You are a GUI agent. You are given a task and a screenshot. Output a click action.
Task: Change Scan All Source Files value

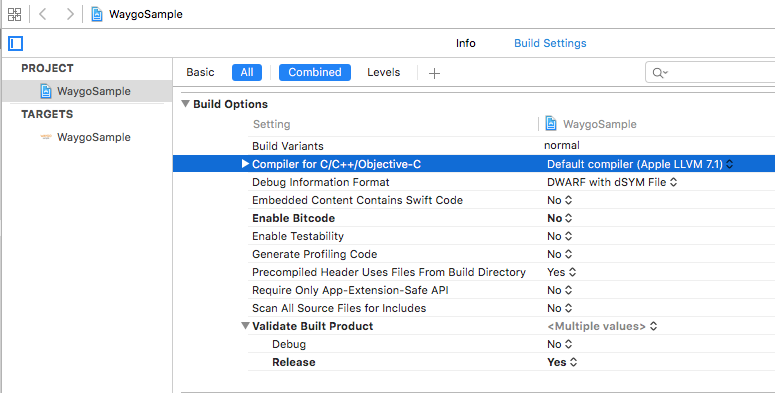point(559,308)
